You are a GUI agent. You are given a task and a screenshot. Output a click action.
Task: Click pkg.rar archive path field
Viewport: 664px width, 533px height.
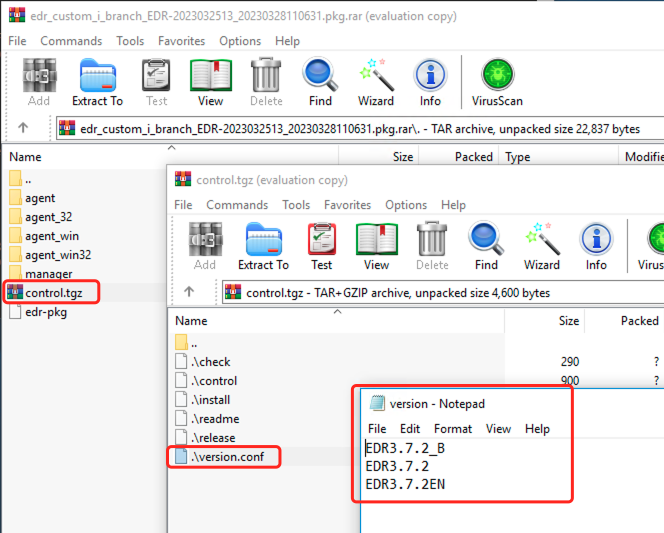click(360, 128)
